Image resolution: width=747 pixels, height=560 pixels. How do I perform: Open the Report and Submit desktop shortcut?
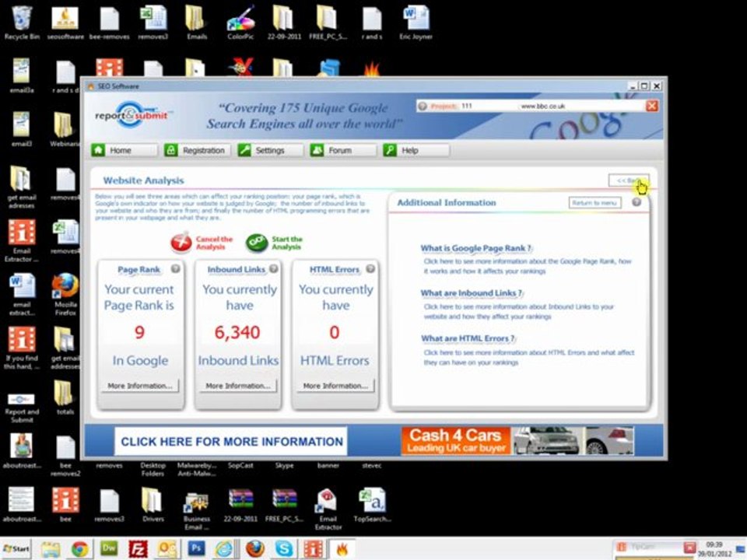click(x=22, y=407)
